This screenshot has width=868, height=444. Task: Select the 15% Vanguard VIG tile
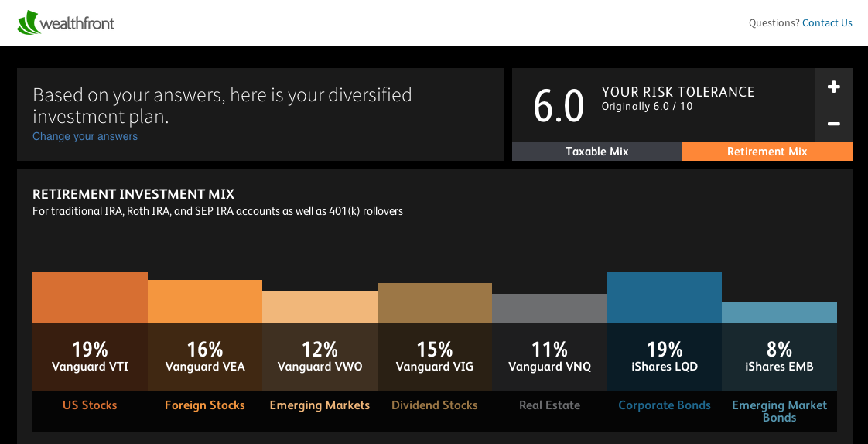[x=435, y=357]
